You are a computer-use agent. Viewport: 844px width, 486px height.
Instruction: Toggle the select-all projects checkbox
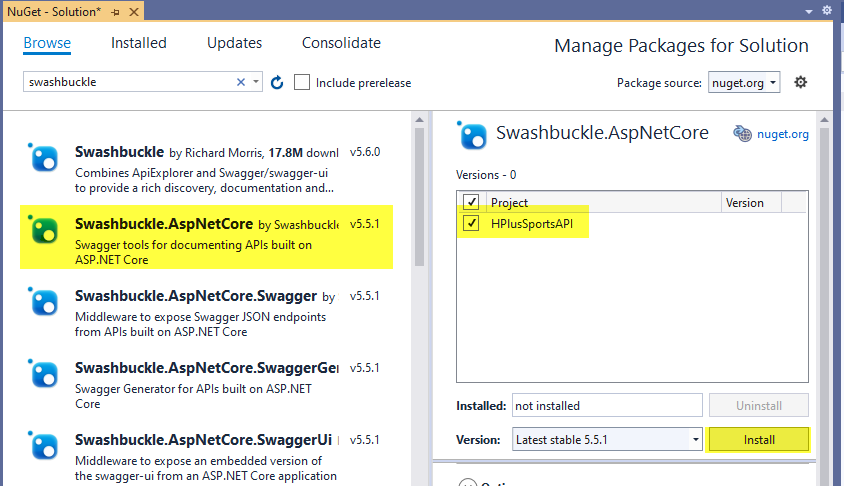coord(472,202)
